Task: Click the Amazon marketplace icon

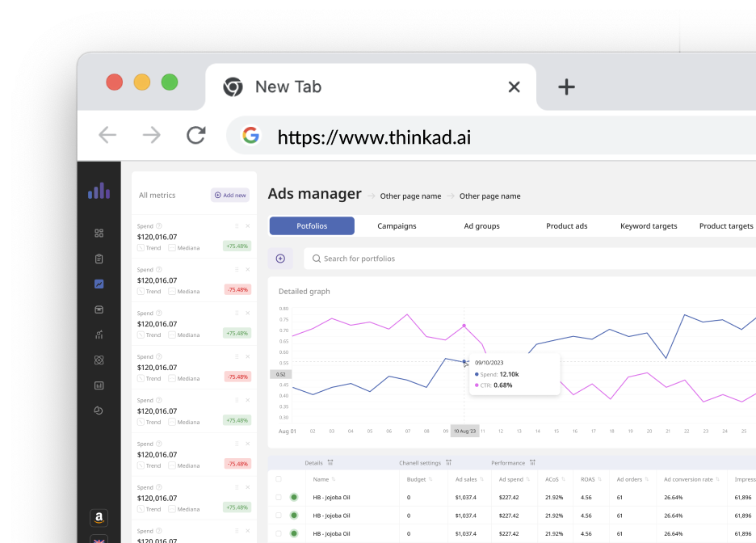Action: [x=99, y=518]
